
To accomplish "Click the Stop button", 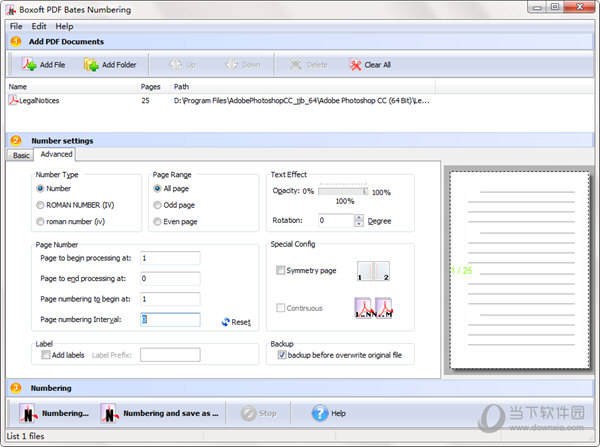I will 259,413.
